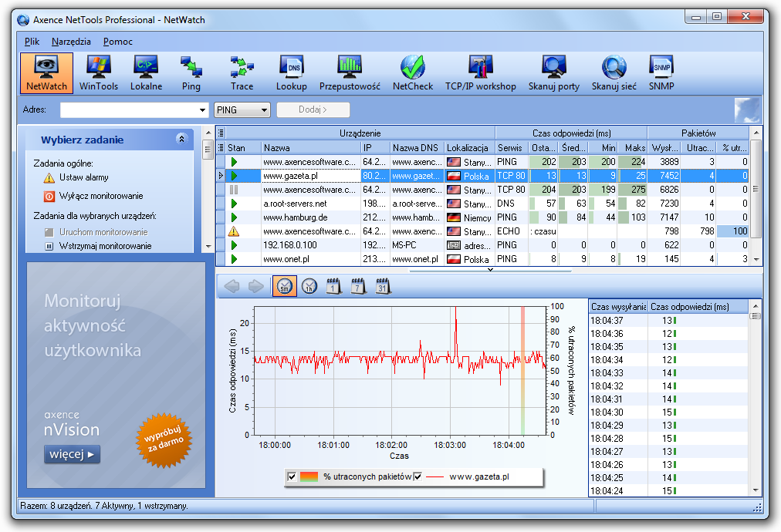
Task: Open the DNS Lookup tool
Action: (x=292, y=73)
